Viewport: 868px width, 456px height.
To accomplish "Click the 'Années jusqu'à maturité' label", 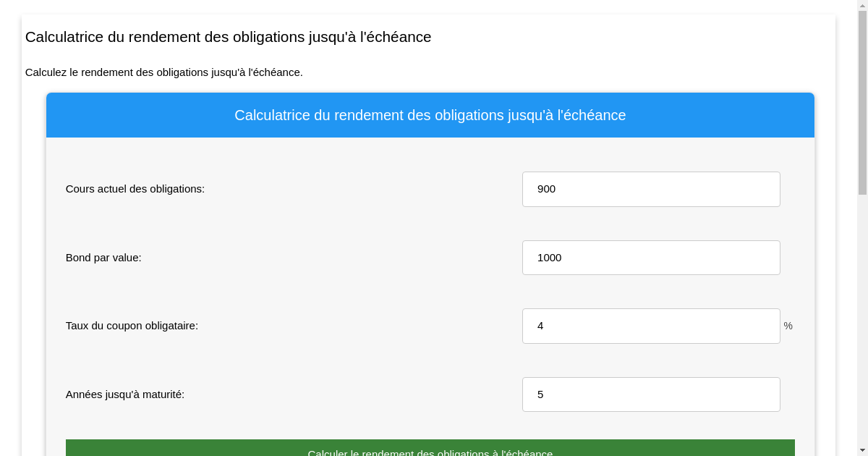I will click(125, 394).
